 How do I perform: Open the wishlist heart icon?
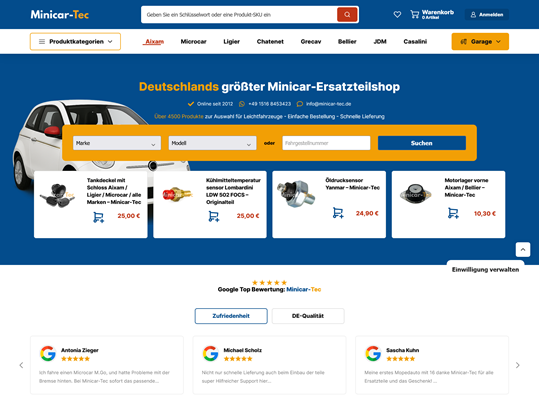pos(397,14)
